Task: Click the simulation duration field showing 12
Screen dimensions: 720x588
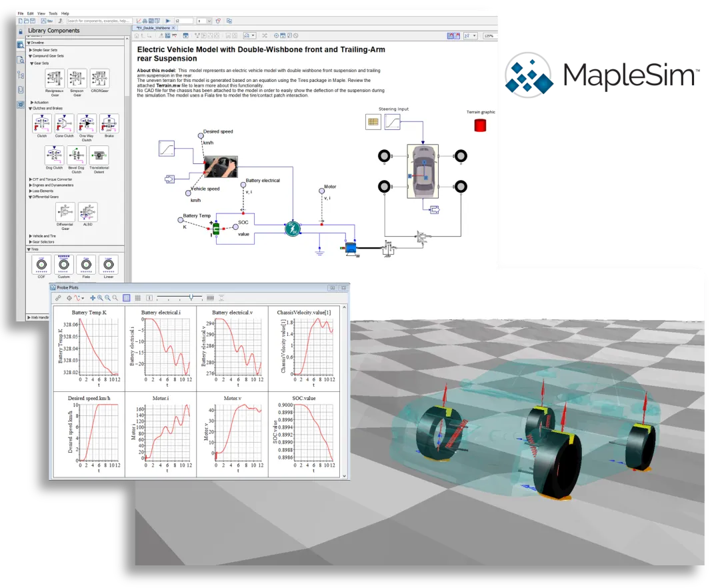Action: click(183, 21)
